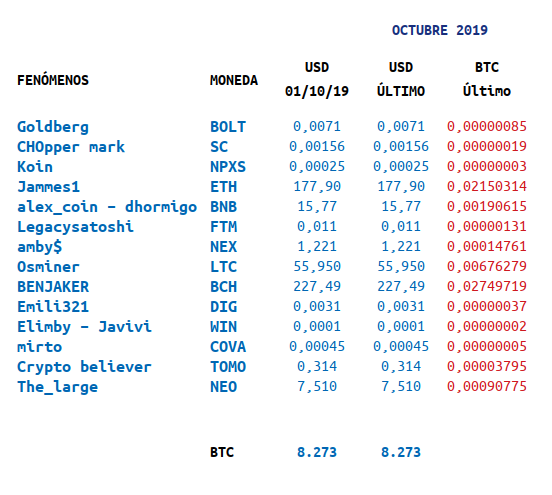Screen dimensions: 552x495
Task: Select the NEX coin cell
Action: 224,247
